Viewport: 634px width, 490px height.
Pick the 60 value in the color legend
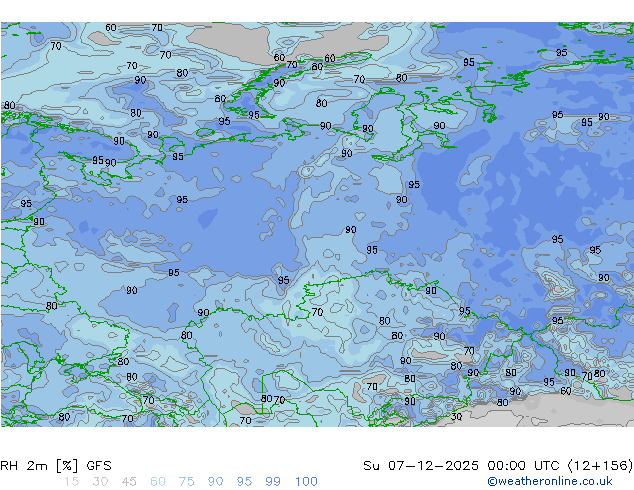coord(158,482)
